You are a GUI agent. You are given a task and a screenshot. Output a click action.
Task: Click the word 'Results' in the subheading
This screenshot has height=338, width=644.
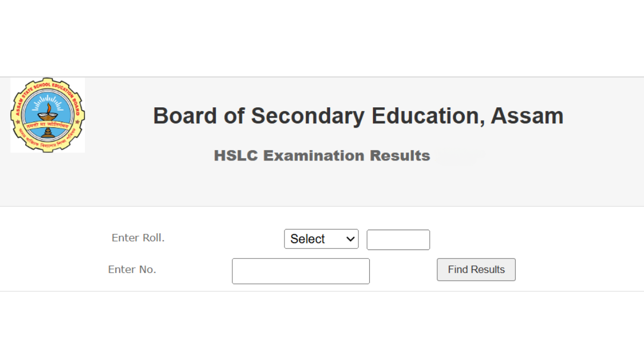400,156
